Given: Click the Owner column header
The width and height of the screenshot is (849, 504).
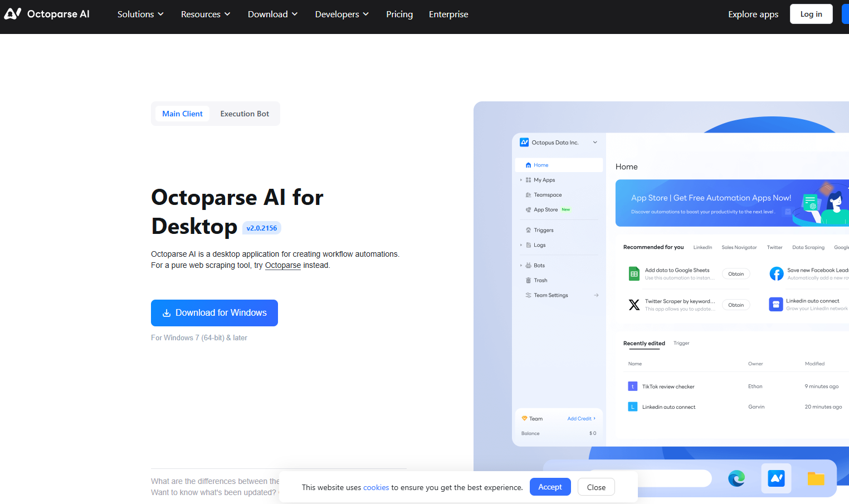Looking at the screenshot, I should (x=755, y=364).
